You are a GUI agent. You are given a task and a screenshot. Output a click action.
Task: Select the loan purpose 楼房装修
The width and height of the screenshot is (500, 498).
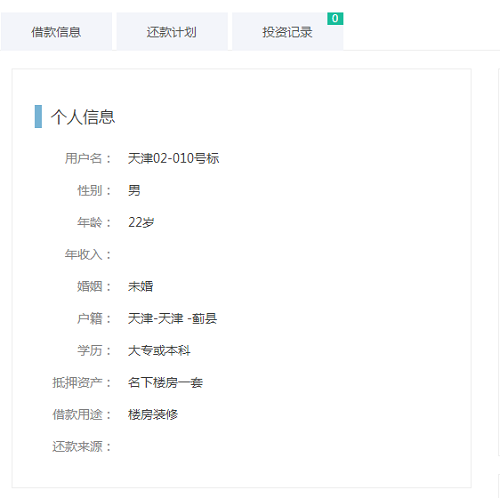pos(153,415)
